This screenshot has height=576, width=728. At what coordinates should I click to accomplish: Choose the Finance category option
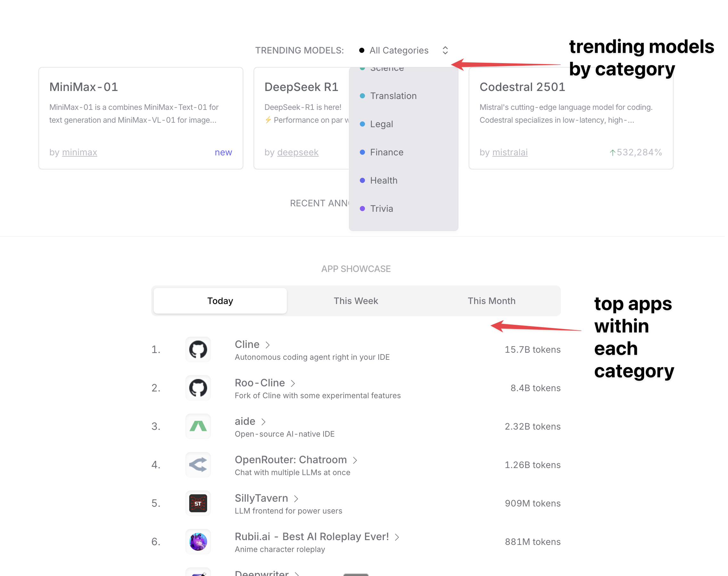pos(386,152)
